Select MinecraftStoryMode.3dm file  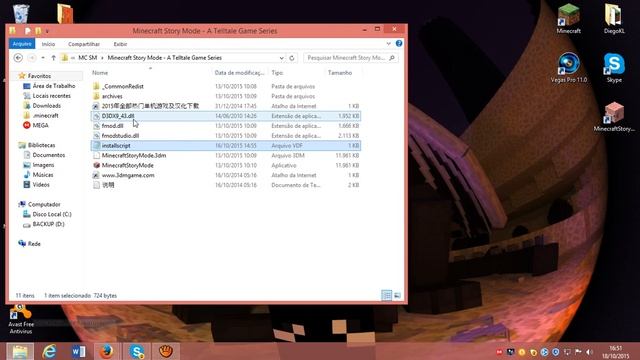coord(226,156)
